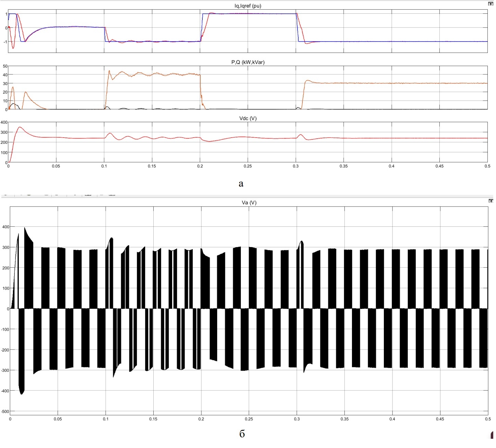Click the "Vdc (V)" plot title
This screenshot has width=496, height=448.
pos(248,118)
